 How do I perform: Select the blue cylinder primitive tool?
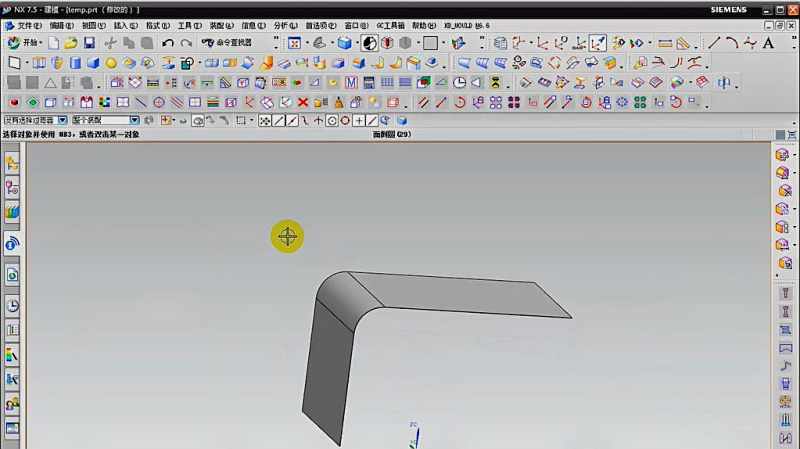[x=76, y=63]
